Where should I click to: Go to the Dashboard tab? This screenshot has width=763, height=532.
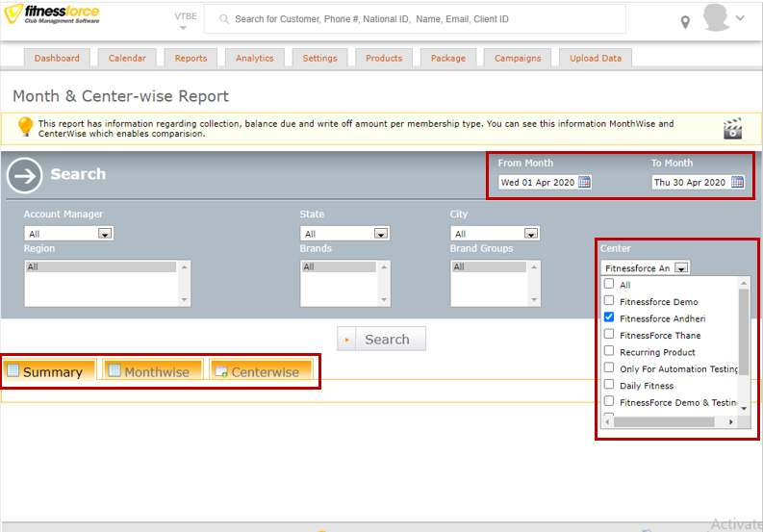pyautogui.click(x=57, y=58)
